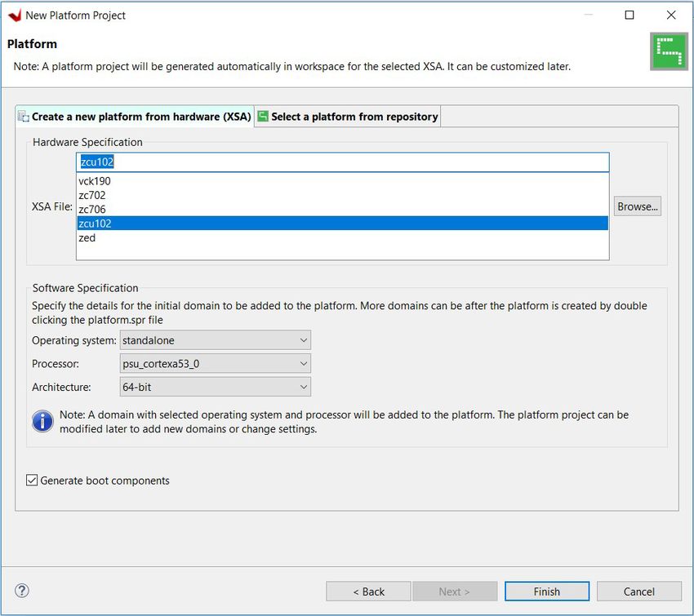Click the XSA hardware tab icon
The width and height of the screenshot is (694, 616).
(x=24, y=117)
